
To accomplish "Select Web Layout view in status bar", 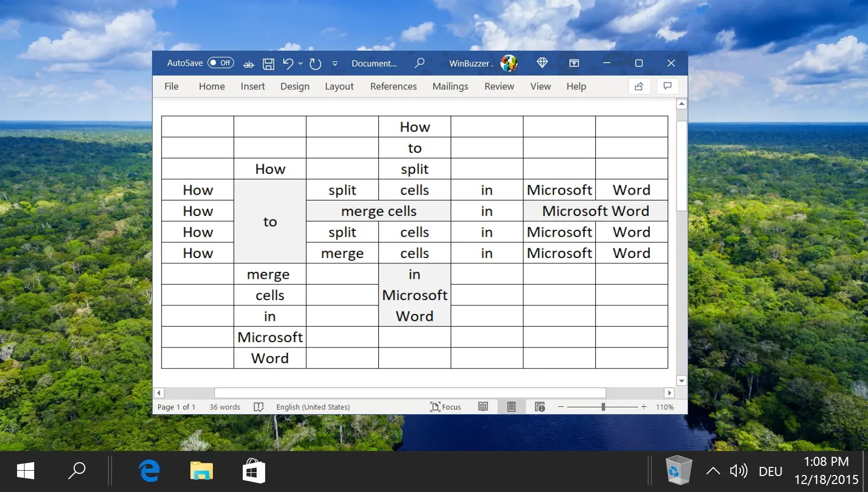I will (539, 407).
